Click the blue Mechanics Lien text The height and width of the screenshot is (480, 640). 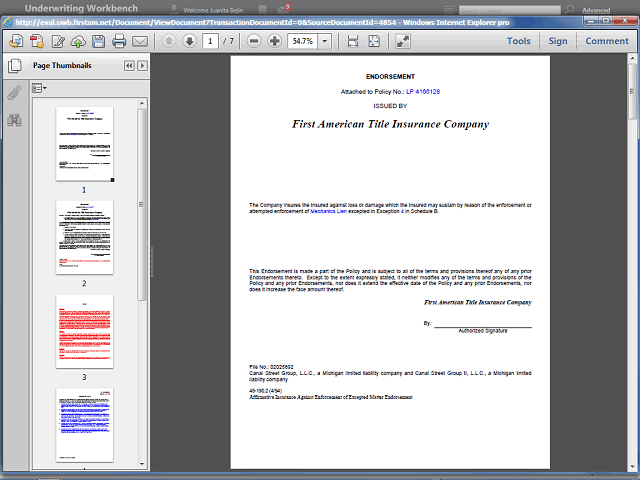click(329, 211)
